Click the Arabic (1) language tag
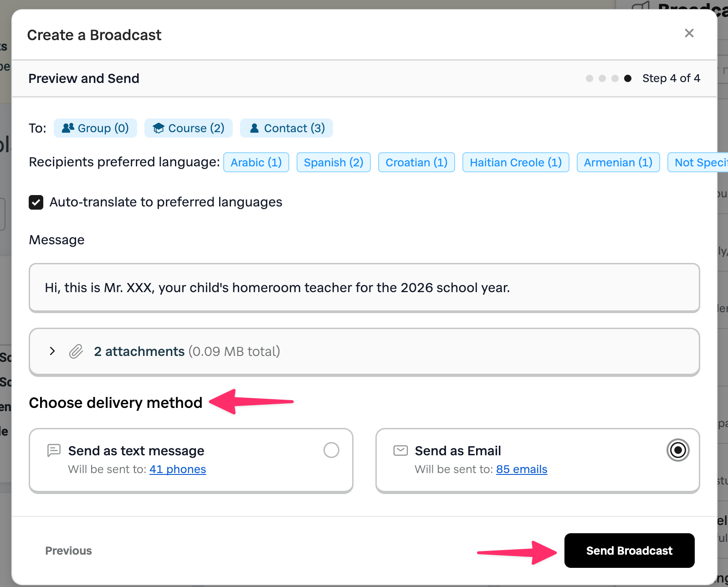 tap(256, 162)
